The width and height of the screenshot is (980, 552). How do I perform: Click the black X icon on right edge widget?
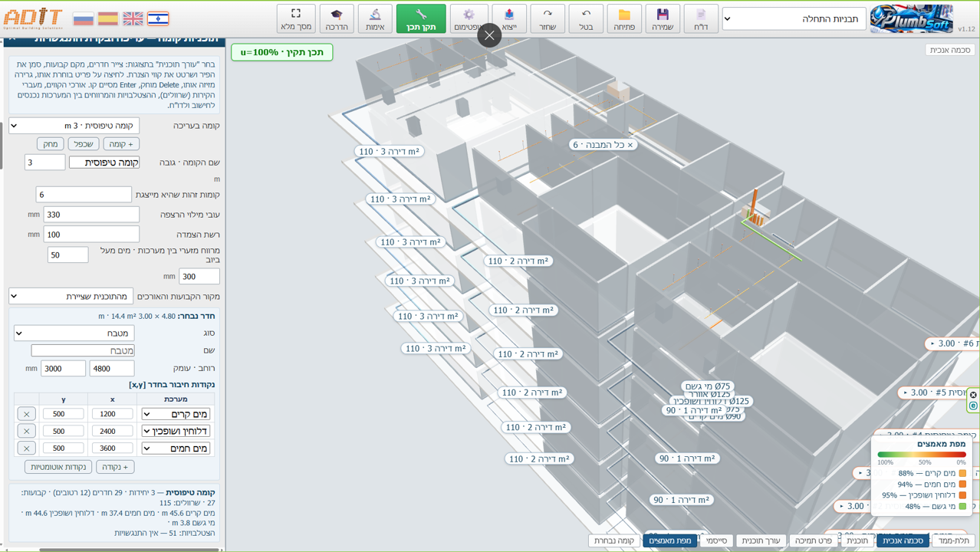973,395
